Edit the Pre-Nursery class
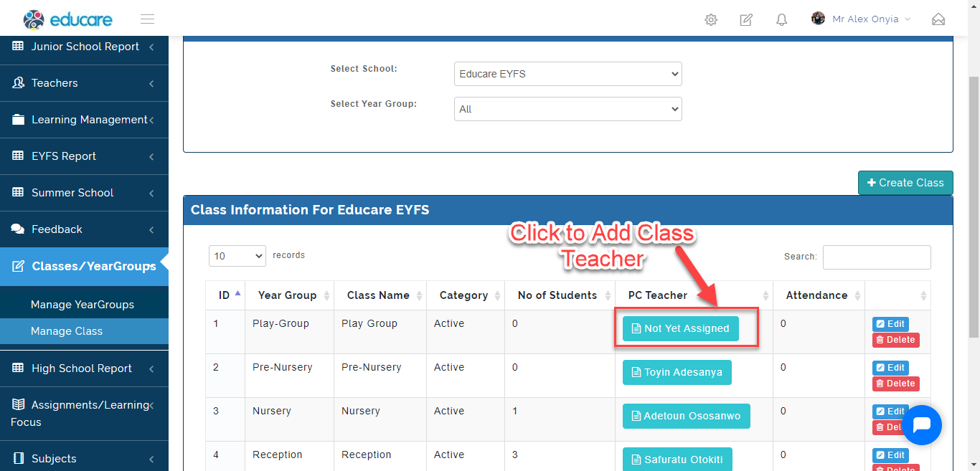The width and height of the screenshot is (980, 471). pos(890,368)
